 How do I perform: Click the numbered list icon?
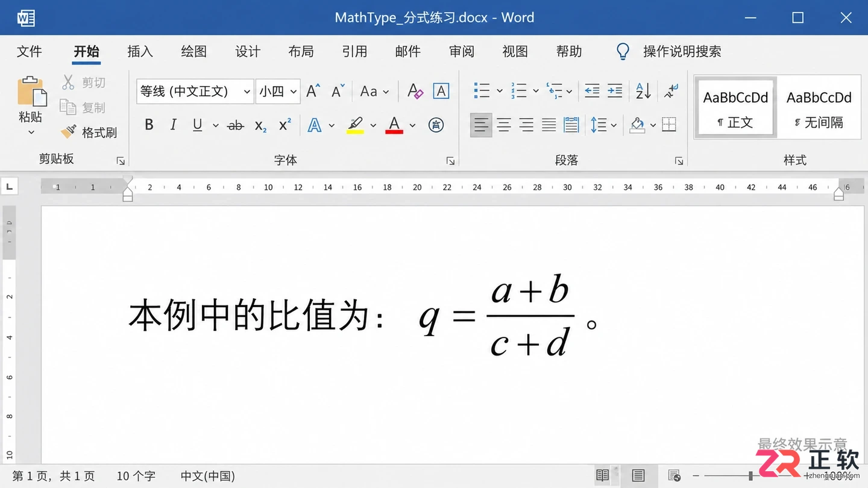coord(518,91)
